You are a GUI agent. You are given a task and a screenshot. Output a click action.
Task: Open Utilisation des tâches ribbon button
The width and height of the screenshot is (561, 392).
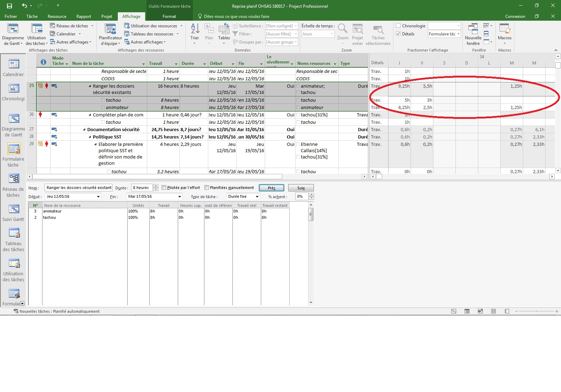[x=36, y=34]
